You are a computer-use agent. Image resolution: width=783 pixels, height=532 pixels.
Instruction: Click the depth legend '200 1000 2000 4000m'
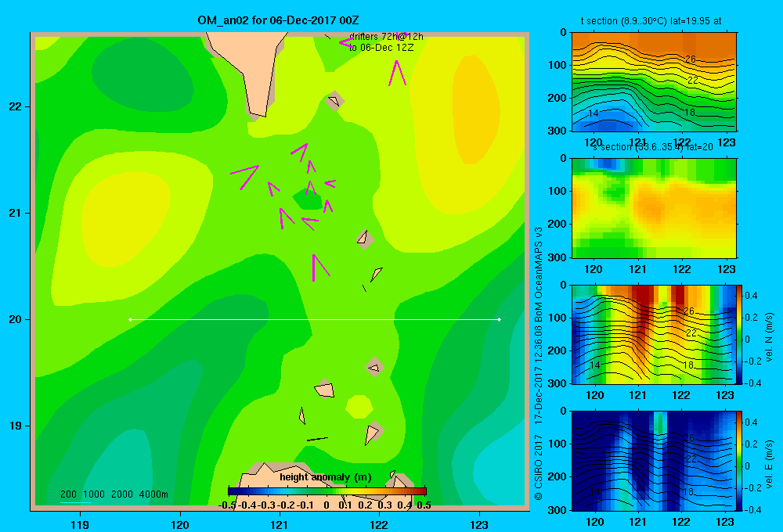[x=114, y=494]
